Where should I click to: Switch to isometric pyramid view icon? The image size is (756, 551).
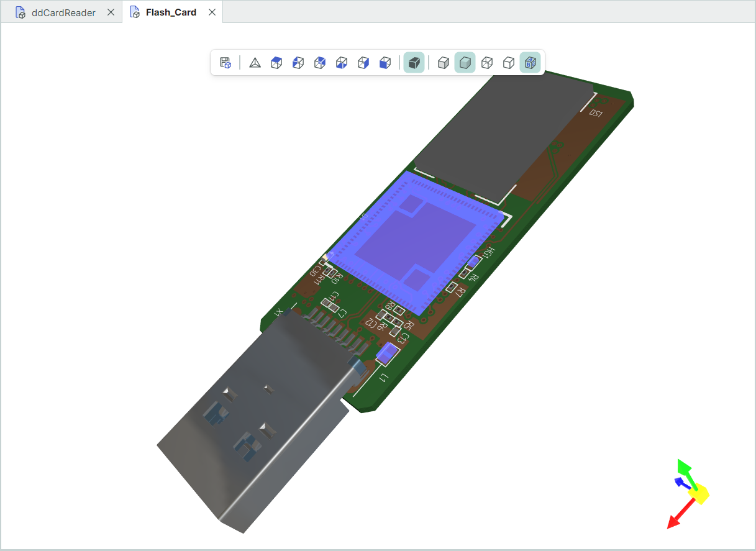[x=255, y=62]
